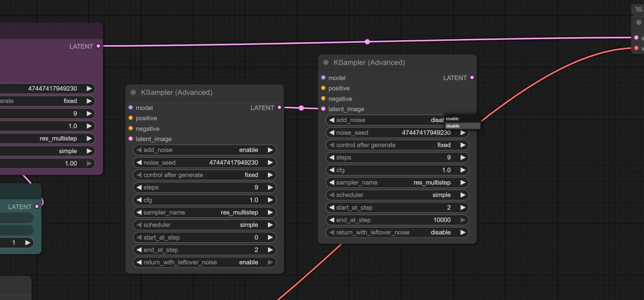The height and width of the screenshot is (300, 644).
Task: Click the model input port on left KSampler
Action: pyautogui.click(x=131, y=108)
